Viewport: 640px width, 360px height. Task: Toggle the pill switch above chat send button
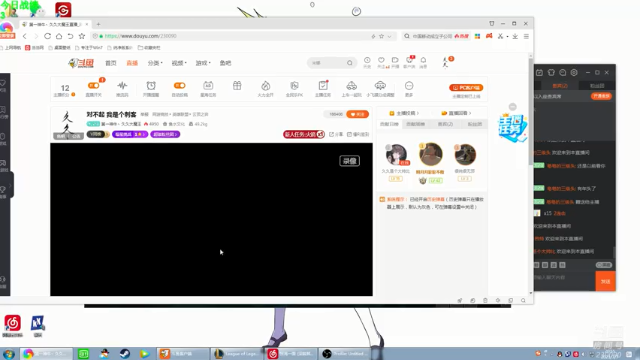(x=603, y=265)
